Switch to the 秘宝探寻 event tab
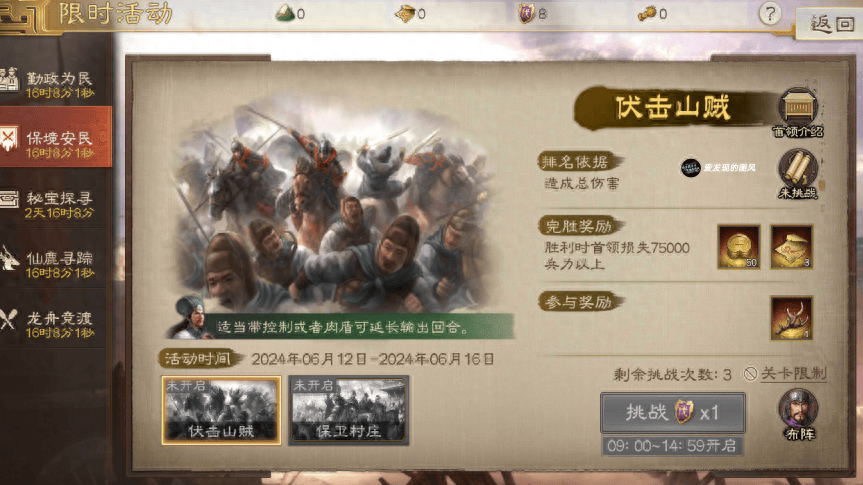863x485 pixels. (56, 204)
